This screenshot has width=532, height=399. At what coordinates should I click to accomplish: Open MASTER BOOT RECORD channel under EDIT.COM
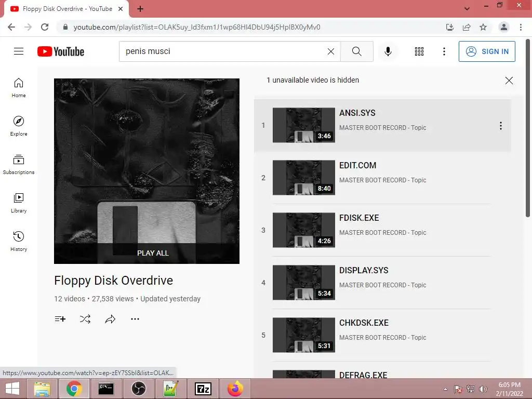[383, 180]
